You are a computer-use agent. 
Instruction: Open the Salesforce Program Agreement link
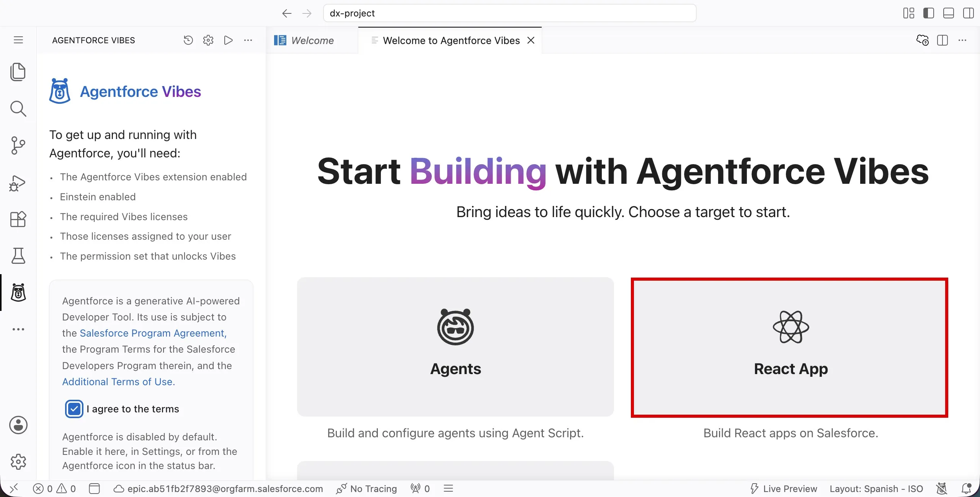153,333
